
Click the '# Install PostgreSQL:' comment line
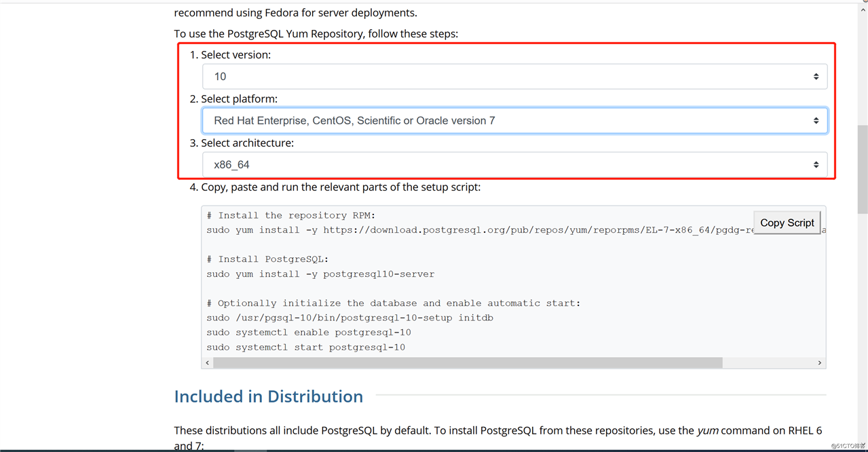pyautogui.click(x=268, y=259)
